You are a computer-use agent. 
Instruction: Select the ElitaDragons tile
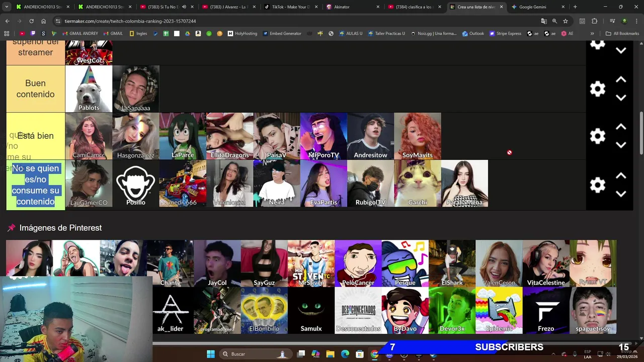pyautogui.click(x=229, y=136)
